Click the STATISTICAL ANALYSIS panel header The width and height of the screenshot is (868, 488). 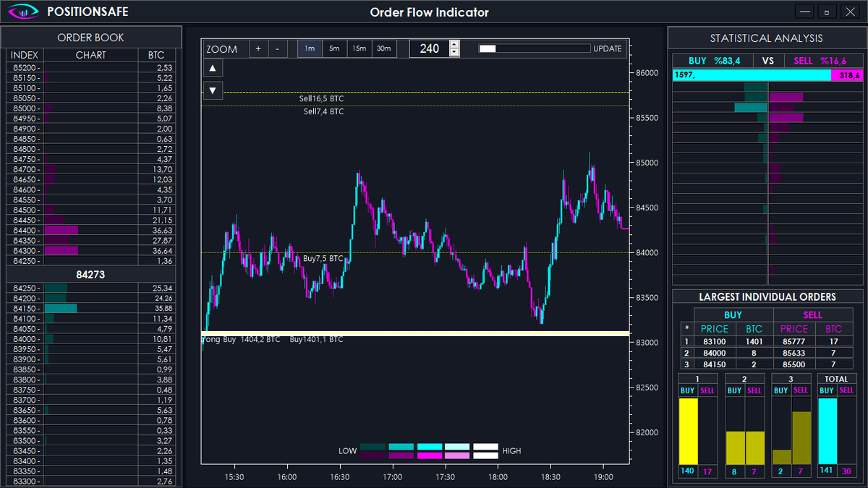[x=767, y=38]
